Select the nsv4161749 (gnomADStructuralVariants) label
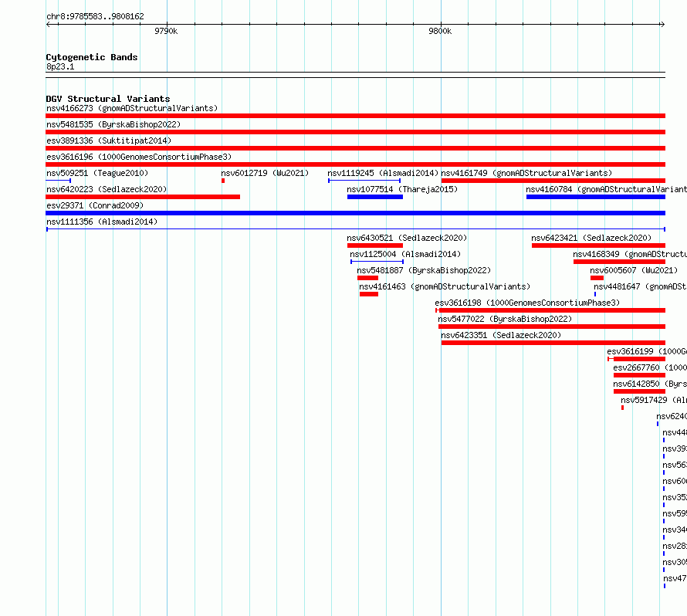Viewport: 687px width, 616px height. pyautogui.click(x=526, y=173)
